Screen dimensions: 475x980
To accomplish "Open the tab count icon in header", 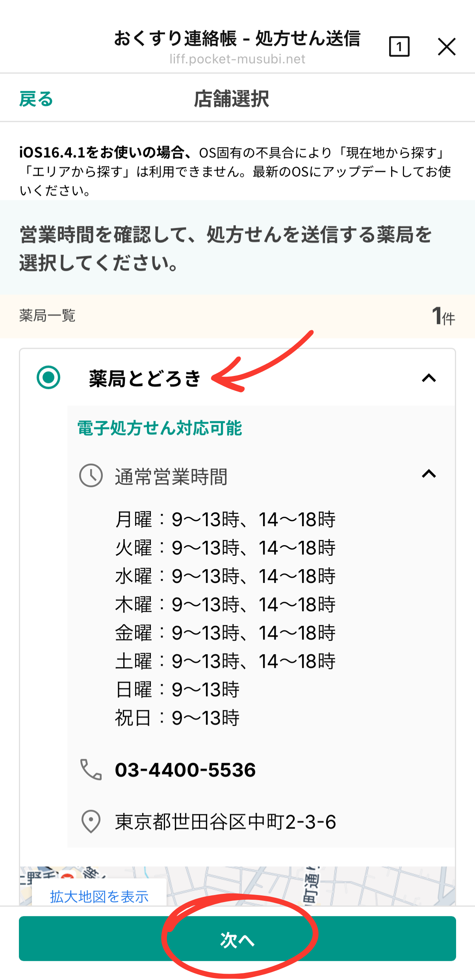I will tap(399, 47).
